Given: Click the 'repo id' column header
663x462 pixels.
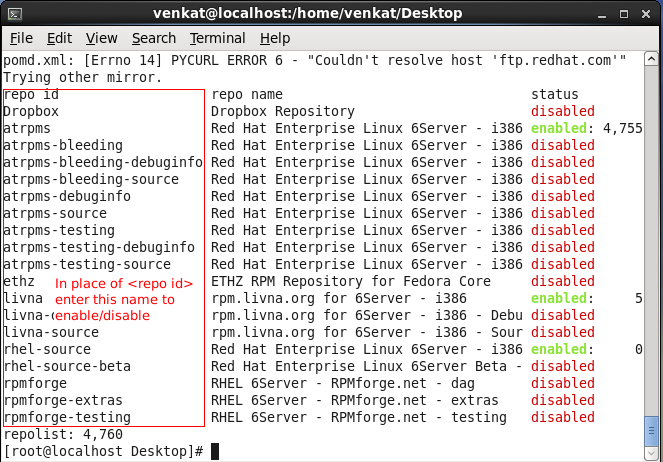Looking at the screenshot, I should 31,95.
